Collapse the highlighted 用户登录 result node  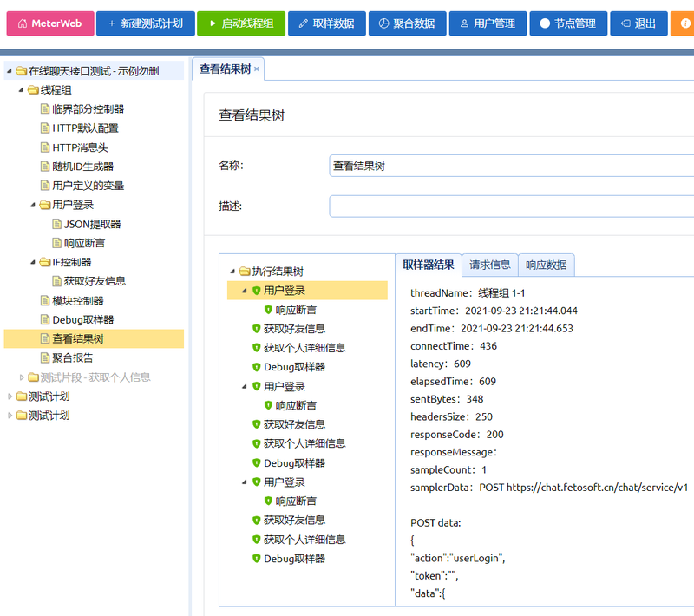click(x=245, y=291)
